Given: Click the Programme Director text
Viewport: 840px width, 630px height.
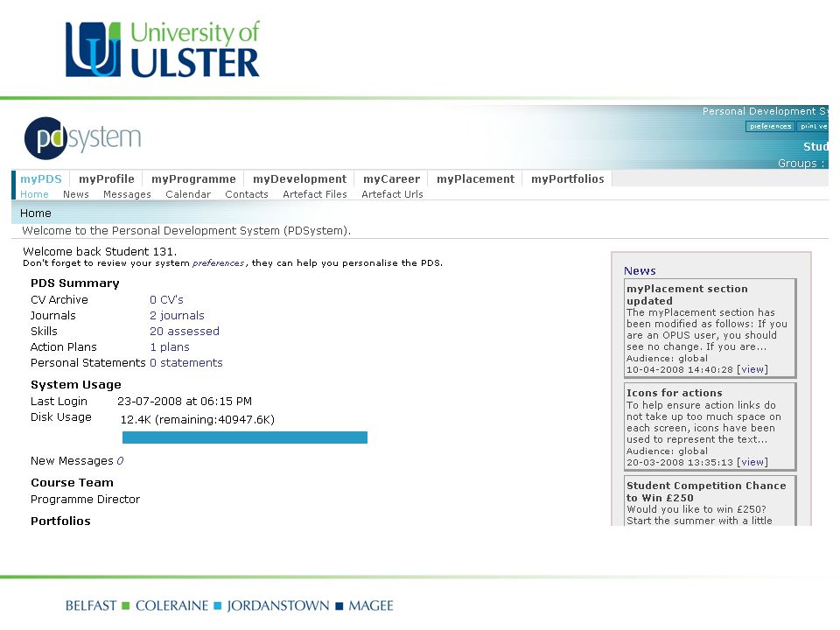Looking at the screenshot, I should tap(85, 500).
